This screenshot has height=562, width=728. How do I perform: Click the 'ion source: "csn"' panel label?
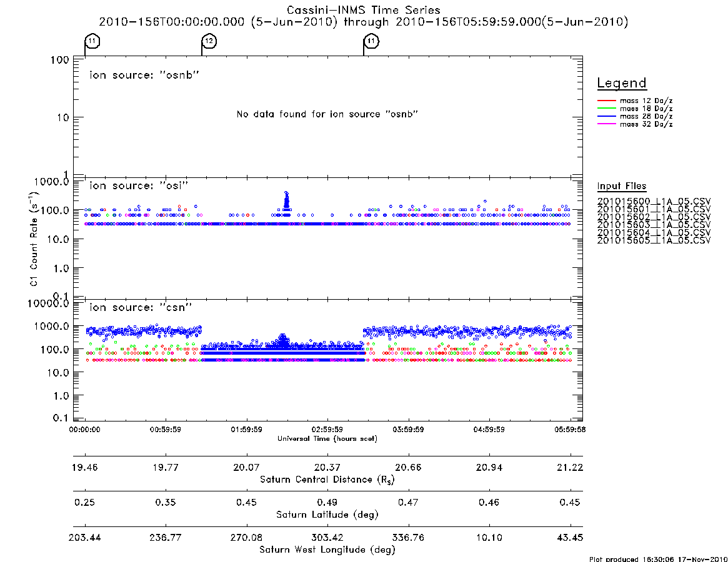pyautogui.click(x=140, y=307)
